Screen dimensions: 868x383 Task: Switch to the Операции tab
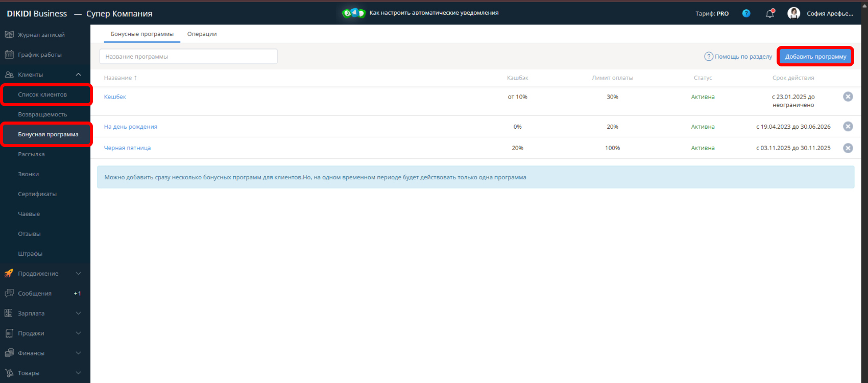point(202,34)
